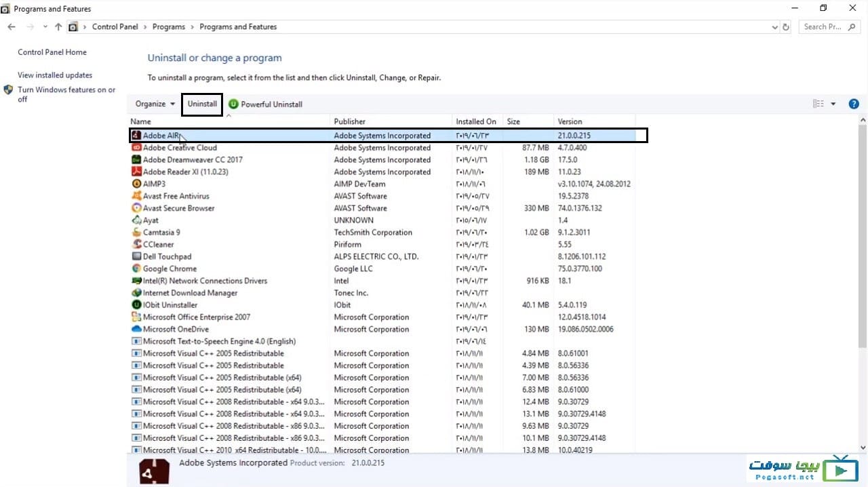
Task: Click the Search Programs input field
Action: [830, 27]
